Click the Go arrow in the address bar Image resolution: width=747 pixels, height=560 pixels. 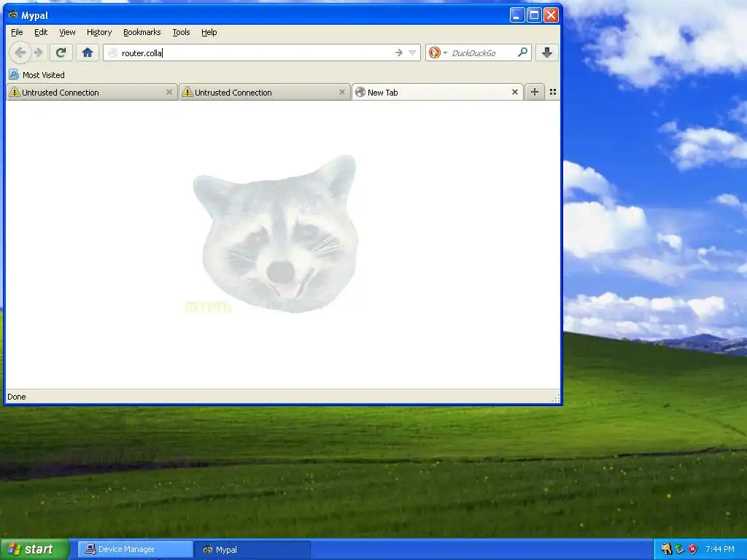coord(399,52)
